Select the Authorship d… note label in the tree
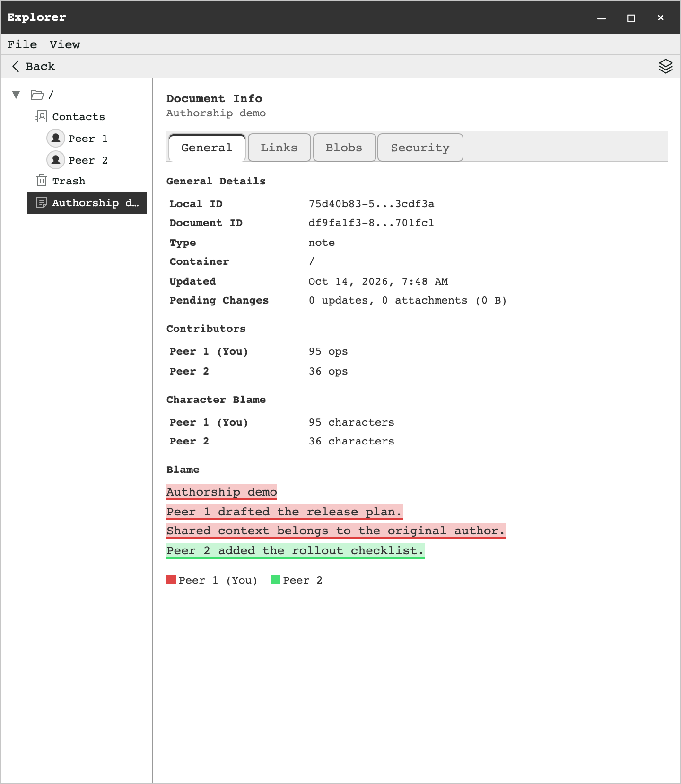The height and width of the screenshot is (784, 681). pos(96,203)
